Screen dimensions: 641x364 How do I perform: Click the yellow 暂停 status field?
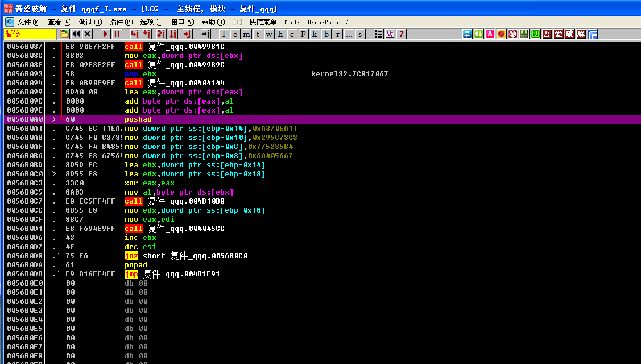(30, 34)
